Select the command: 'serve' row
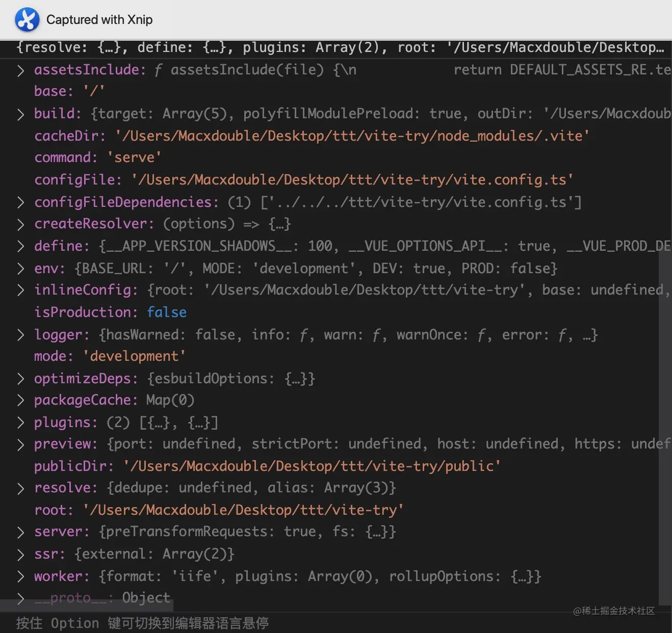672x633 pixels. pyautogui.click(x=98, y=157)
